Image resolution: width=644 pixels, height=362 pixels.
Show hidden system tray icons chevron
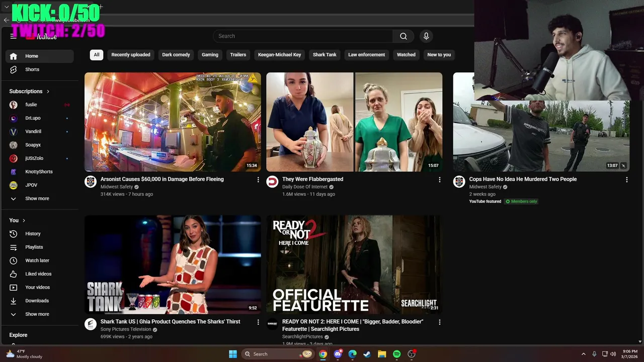tap(584, 354)
